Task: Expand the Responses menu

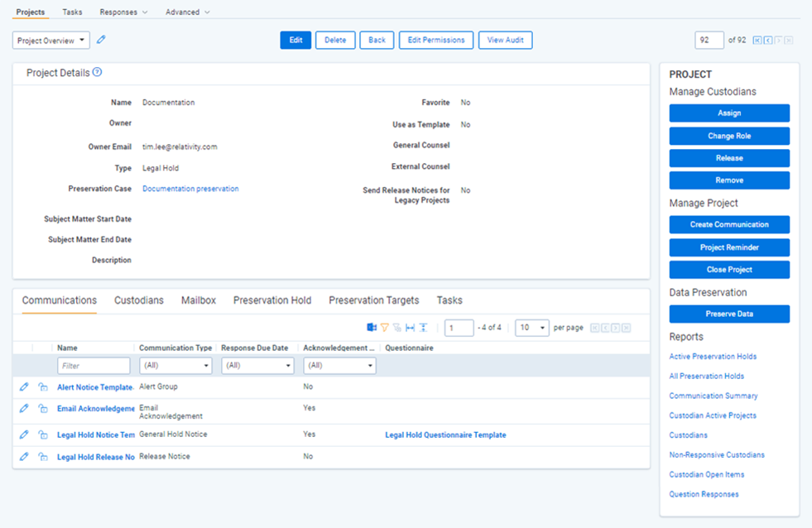Action: 123,12
